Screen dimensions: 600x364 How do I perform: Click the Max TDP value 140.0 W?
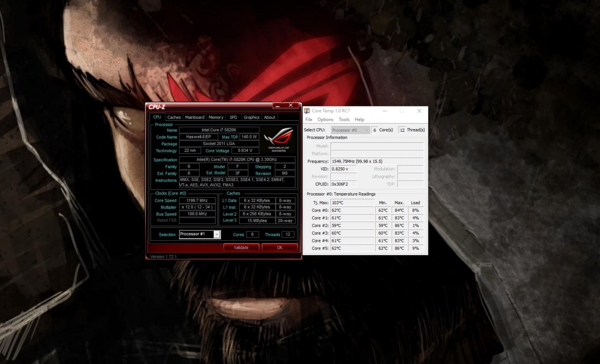pos(249,137)
